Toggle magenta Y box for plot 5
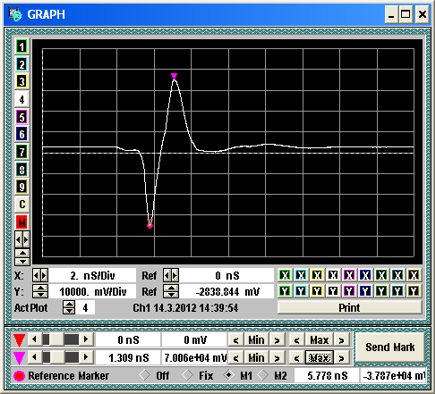This screenshot has width=435, height=394. (349, 291)
